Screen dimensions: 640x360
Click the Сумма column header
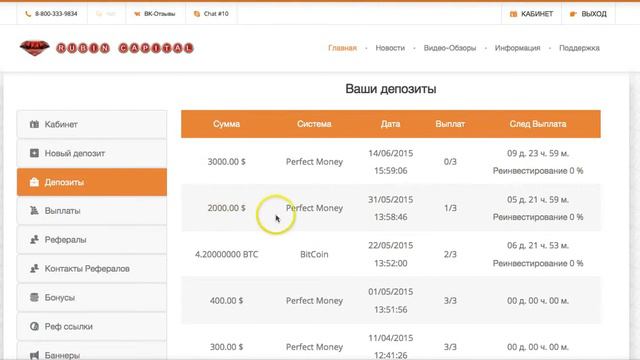(x=227, y=124)
